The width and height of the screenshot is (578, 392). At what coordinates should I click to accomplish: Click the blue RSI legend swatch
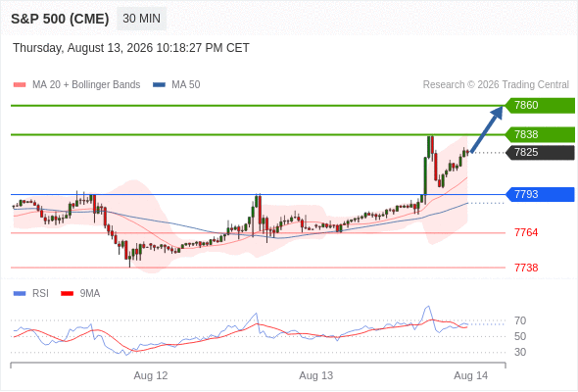pyautogui.click(x=20, y=294)
